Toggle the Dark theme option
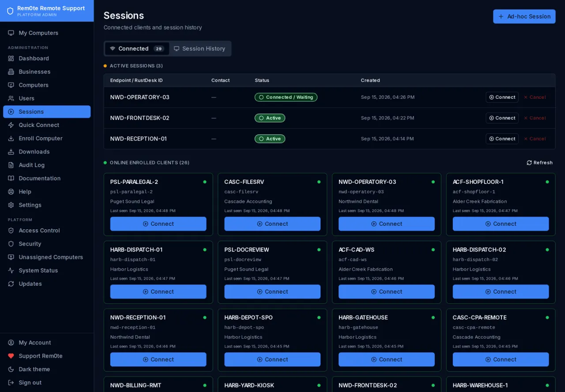The height and width of the screenshot is (392, 565). (47, 370)
